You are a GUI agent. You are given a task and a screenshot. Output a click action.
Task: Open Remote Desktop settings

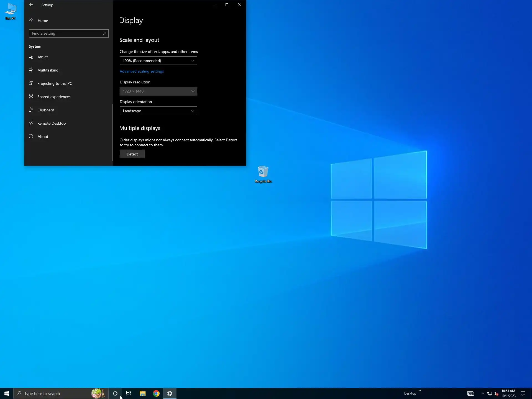[51, 123]
